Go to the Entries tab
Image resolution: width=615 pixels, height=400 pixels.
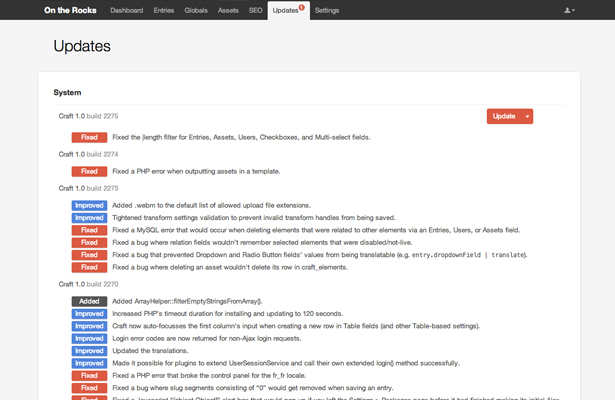click(x=164, y=11)
